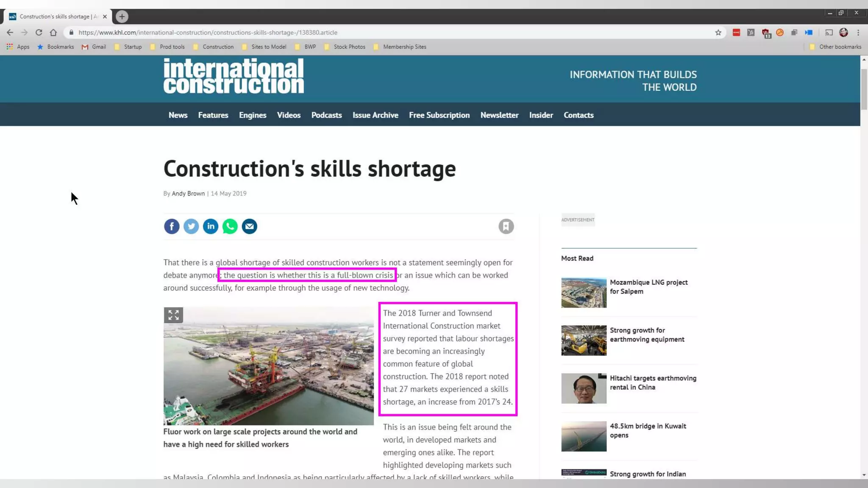Click the page vertical scrollbar thumb
The width and height of the screenshot is (868, 488).
click(x=864, y=89)
